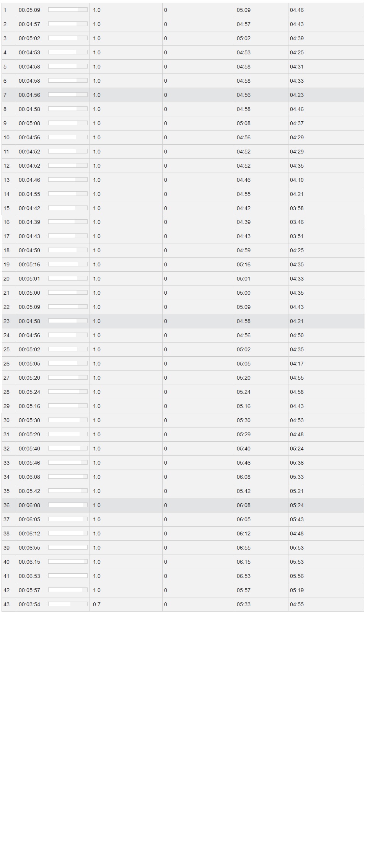The height and width of the screenshot is (868, 381).
Task: Click the 00:06:55 duration in lap 39
Action: coord(29,548)
